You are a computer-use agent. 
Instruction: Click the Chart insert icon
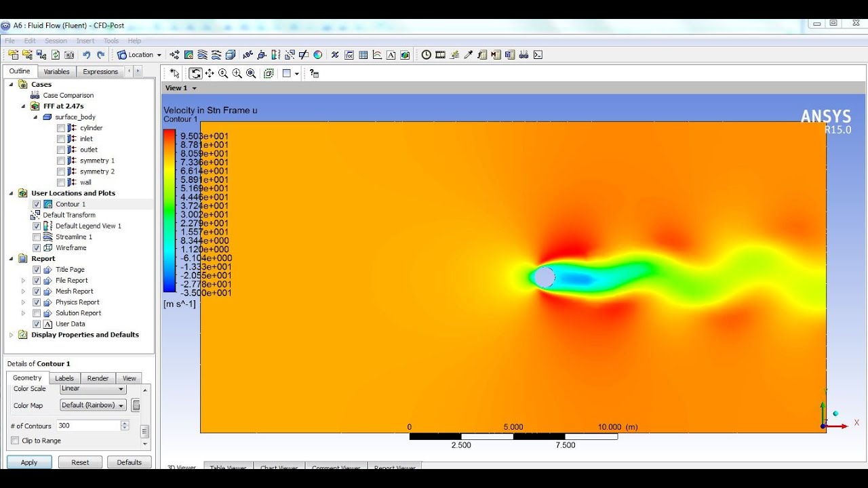(x=377, y=55)
